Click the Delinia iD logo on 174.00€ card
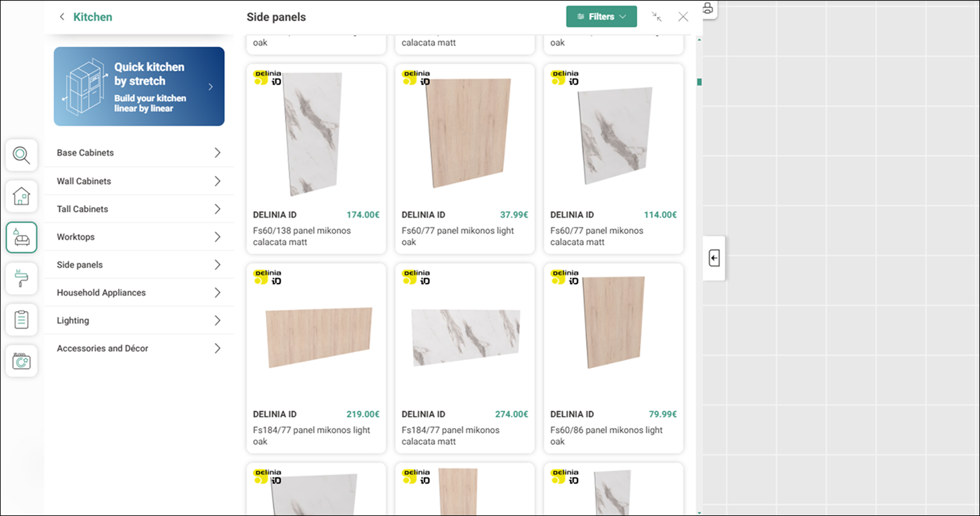Viewport: 980px width, 516px height. click(267, 78)
